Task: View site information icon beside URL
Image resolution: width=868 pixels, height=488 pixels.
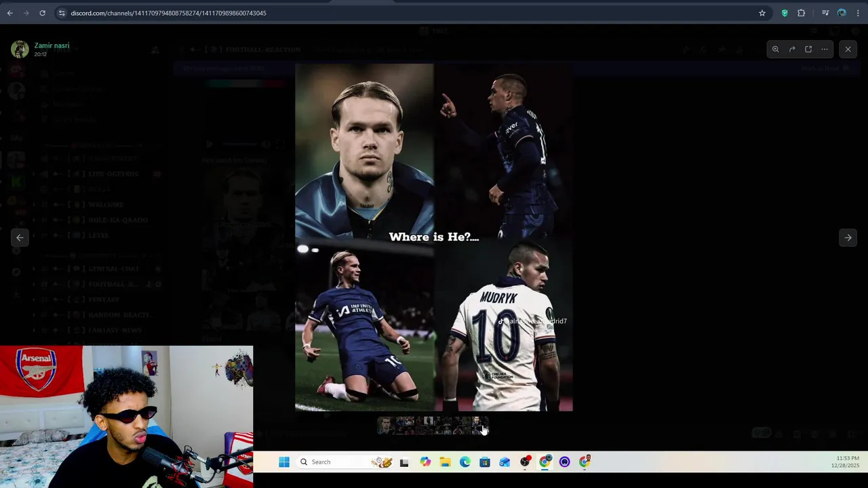Action: pyautogui.click(x=61, y=13)
